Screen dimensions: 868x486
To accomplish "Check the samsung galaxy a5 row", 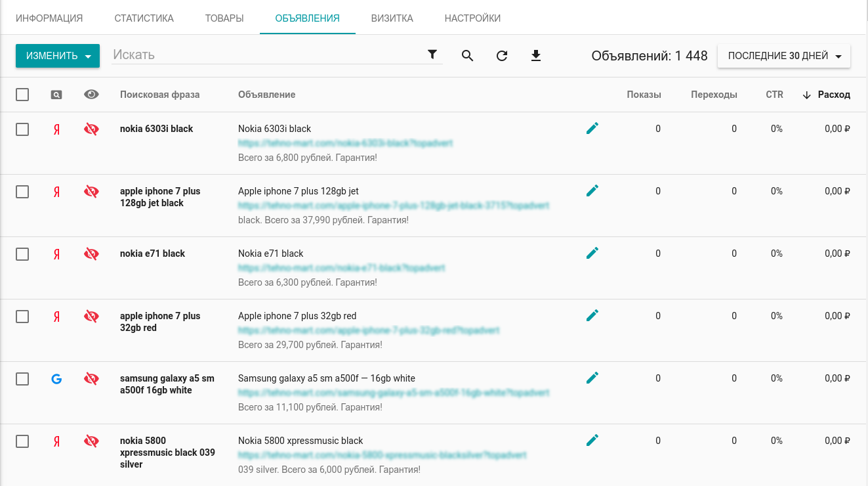I will pos(22,379).
